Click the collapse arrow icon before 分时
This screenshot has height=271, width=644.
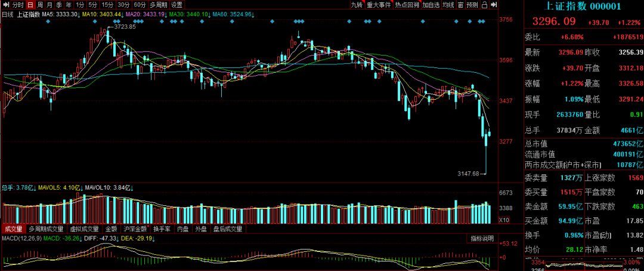click(x=5, y=5)
